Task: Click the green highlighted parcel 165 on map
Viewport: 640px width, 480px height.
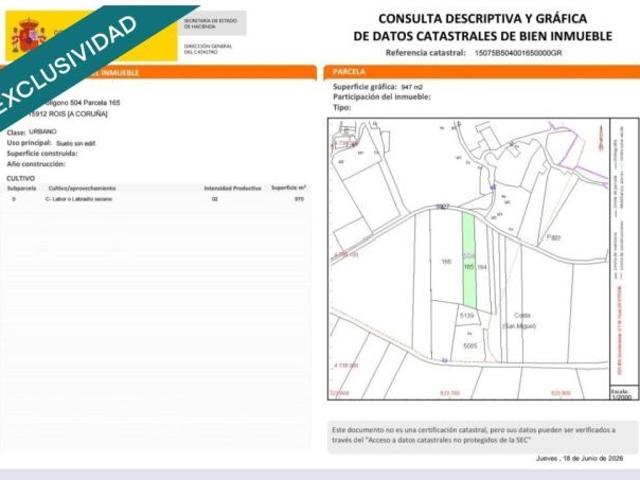Action: pyautogui.click(x=469, y=260)
